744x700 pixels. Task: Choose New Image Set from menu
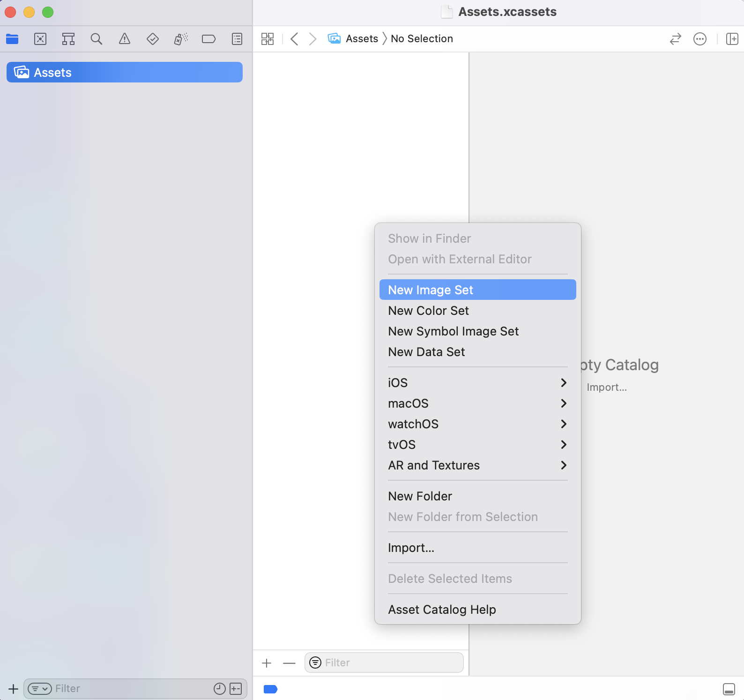[x=477, y=290]
